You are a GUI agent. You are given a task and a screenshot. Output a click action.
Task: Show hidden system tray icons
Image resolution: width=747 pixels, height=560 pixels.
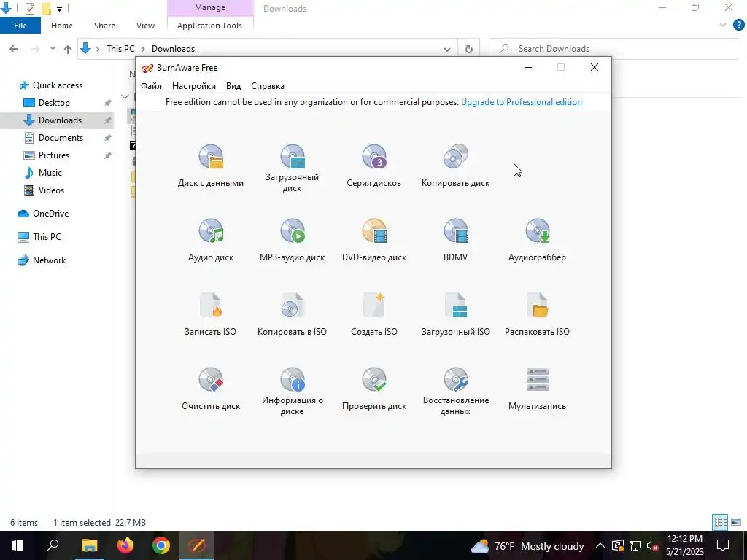(600, 546)
